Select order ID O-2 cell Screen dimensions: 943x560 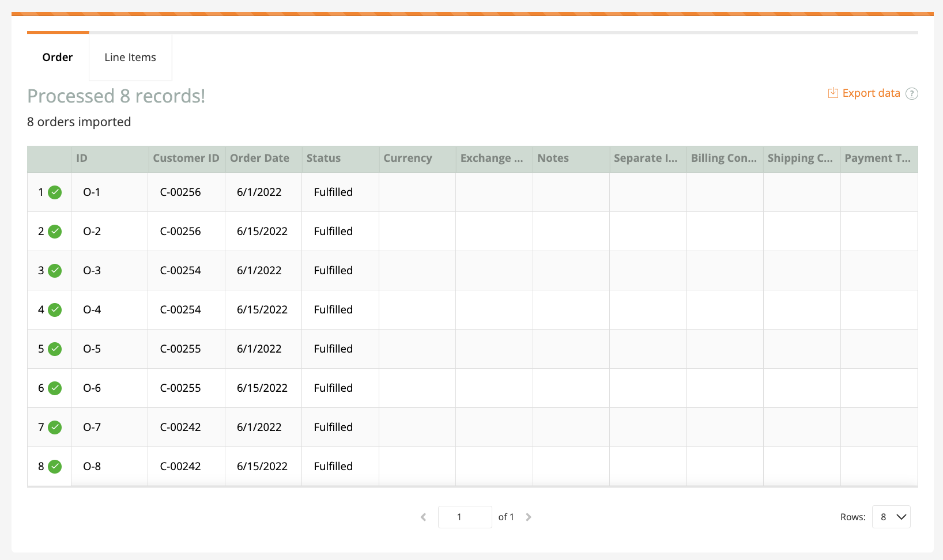110,232
